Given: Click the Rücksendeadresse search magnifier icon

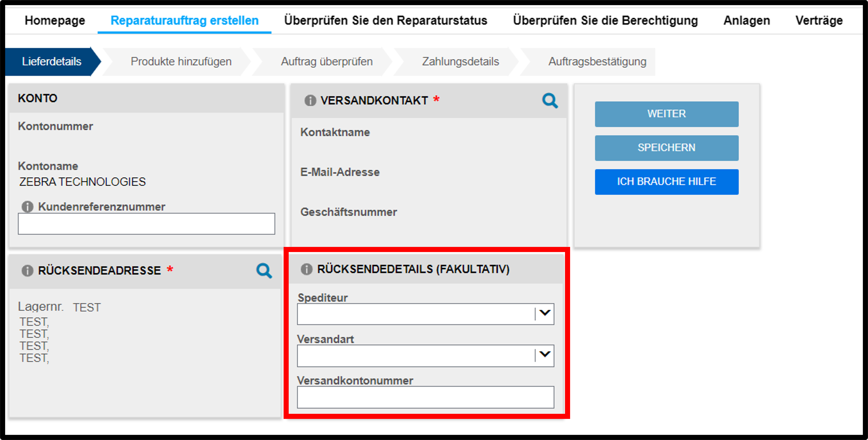Looking at the screenshot, I should pyautogui.click(x=264, y=270).
